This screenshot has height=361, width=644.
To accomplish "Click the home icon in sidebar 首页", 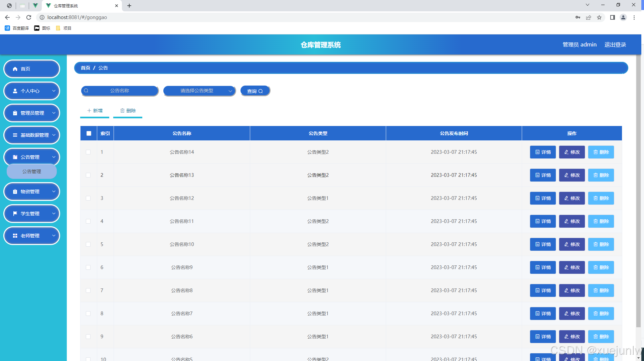I will (15, 69).
